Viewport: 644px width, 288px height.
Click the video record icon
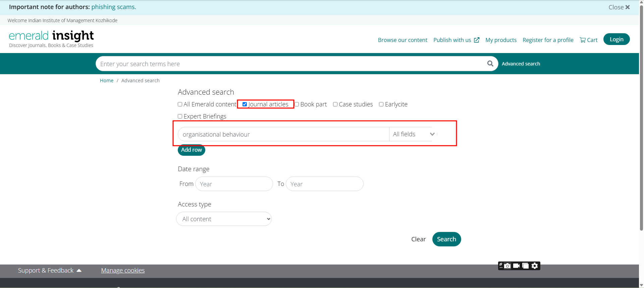click(516, 266)
